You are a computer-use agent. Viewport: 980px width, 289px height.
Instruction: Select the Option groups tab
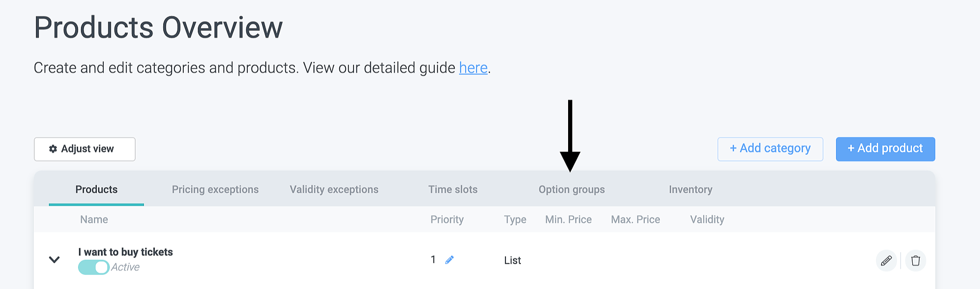571,189
